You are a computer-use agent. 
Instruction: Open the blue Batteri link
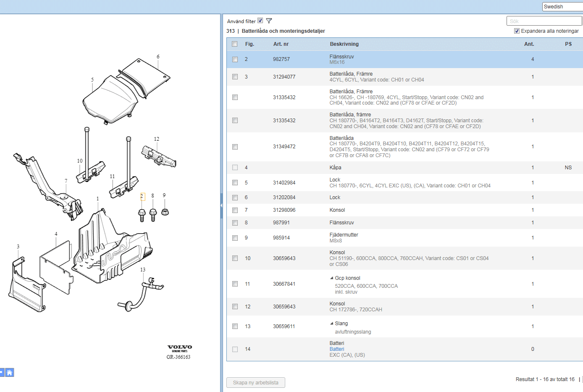336,349
